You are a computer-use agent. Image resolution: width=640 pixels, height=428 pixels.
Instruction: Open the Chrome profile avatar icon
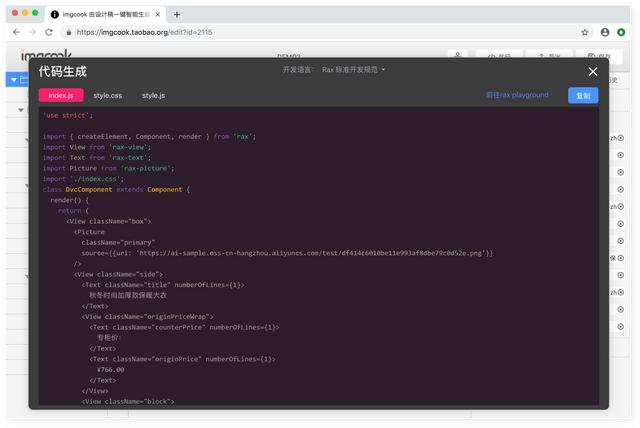coord(605,32)
